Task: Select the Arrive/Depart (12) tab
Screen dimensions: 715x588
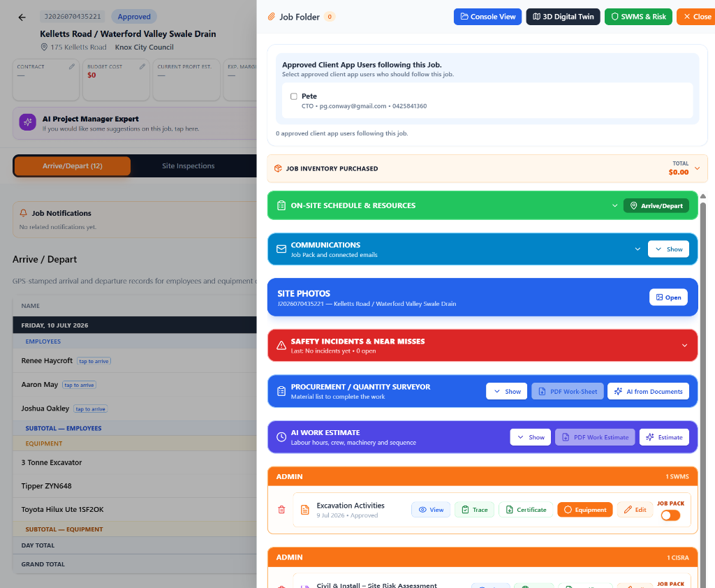Action: (x=73, y=166)
